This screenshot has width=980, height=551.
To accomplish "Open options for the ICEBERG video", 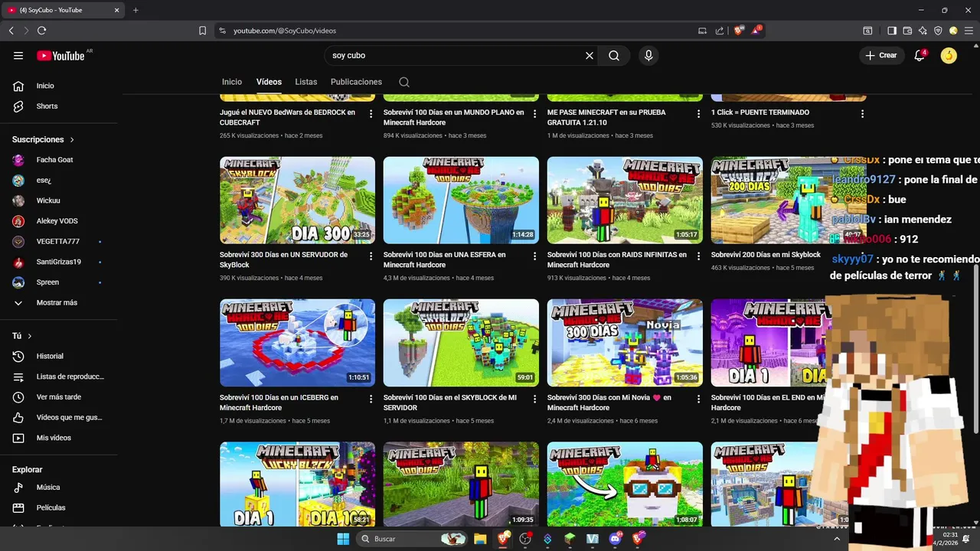I will click(371, 399).
